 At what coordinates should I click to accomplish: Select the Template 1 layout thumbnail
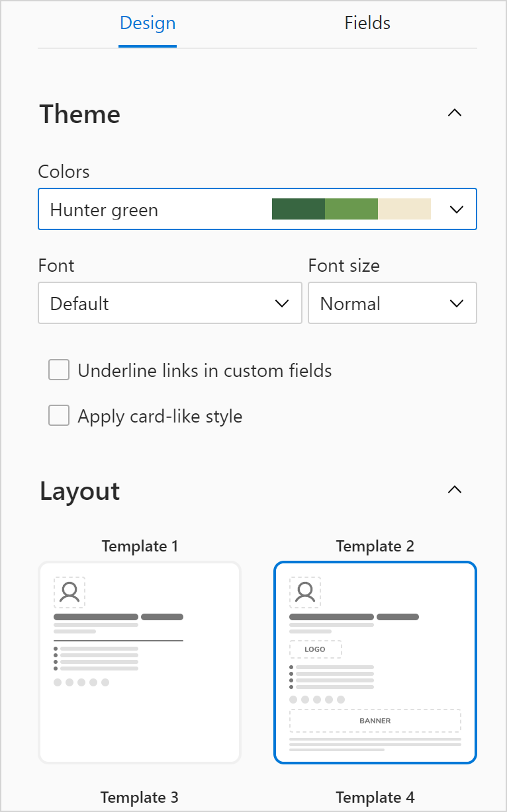pos(140,663)
